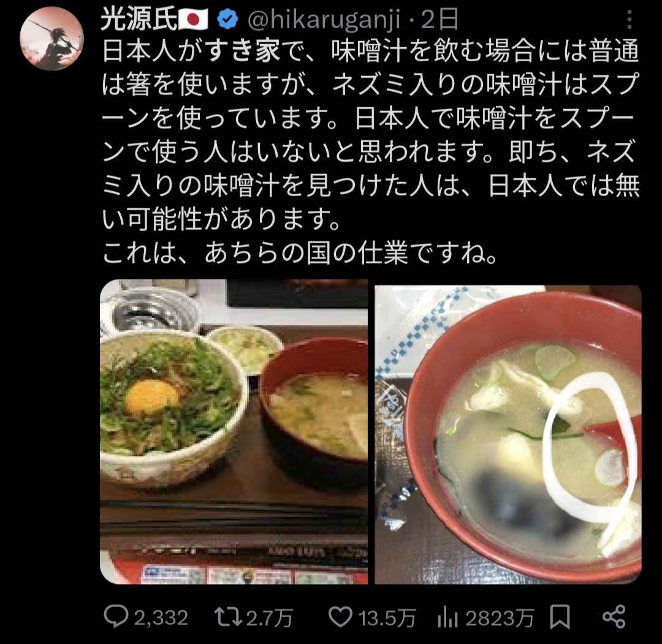Click the blue verified badge

pyautogui.click(x=227, y=20)
